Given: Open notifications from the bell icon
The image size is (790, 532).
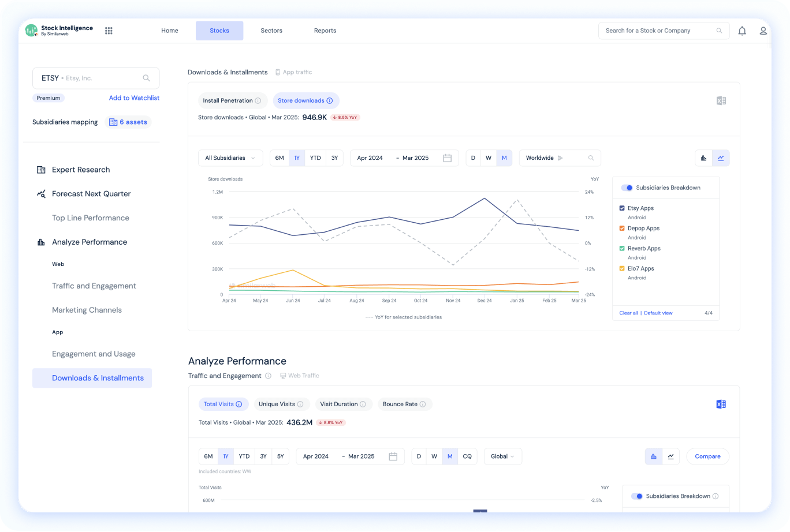Looking at the screenshot, I should (742, 31).
